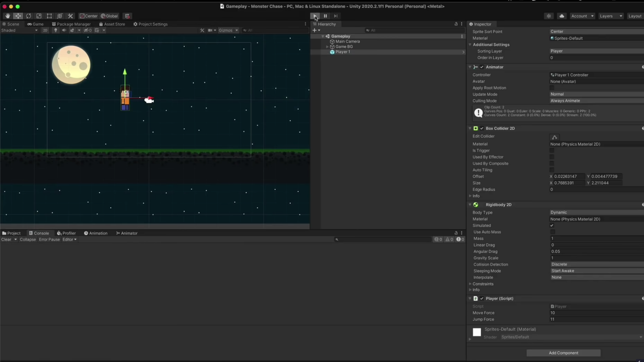
Task: Click the Hierarchy add plus icon
Action: pyautogui.click(x=314, y=30)
